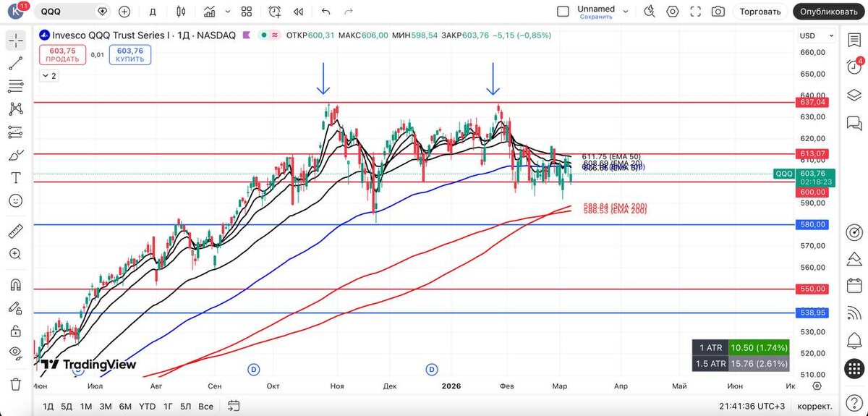This screenshot has width=868, height=416.
Task: Toggle magnet mode for drawings
Action: pyautogui.click(x=15, y=285)
